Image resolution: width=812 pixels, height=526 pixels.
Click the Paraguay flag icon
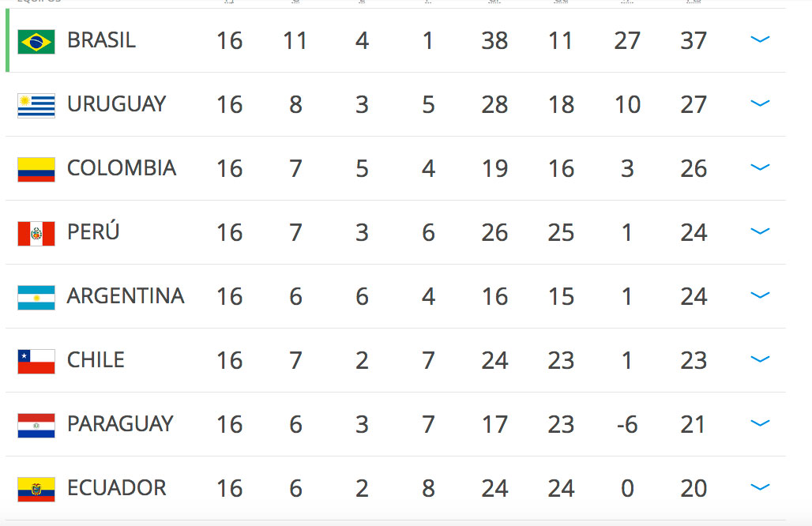(x=36, y=426)
